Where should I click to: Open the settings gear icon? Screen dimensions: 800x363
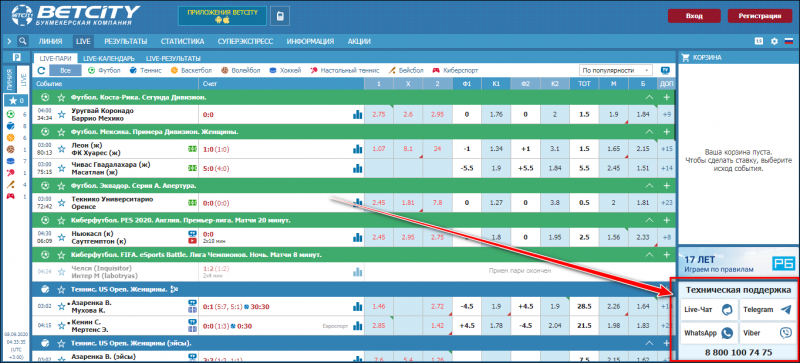pyautogui.click(x=774, y=41)
